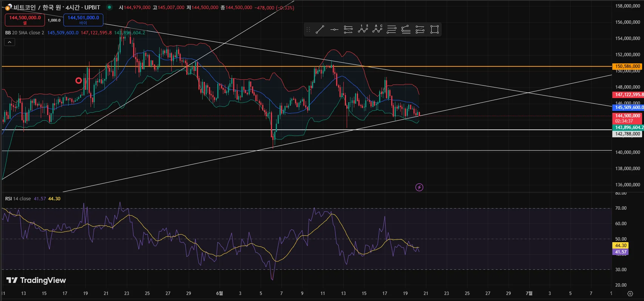Click the price change value −478,000
644x301 pixels.
click(264, 8)
